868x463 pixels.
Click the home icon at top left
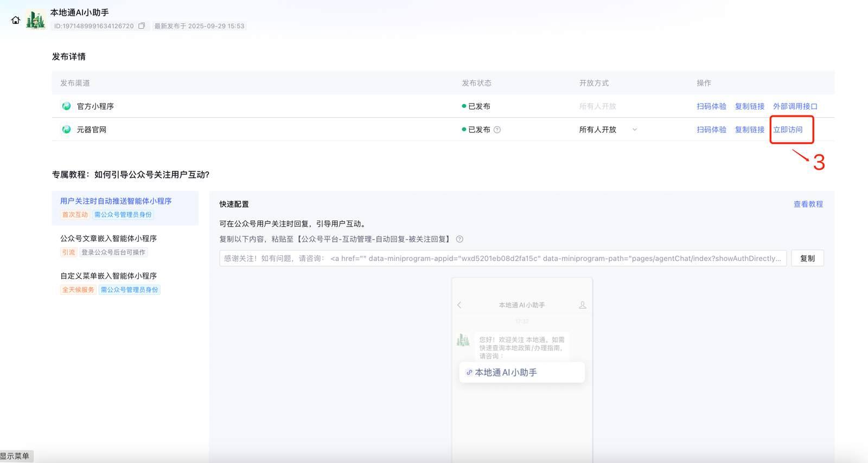[x=15, y=20]
